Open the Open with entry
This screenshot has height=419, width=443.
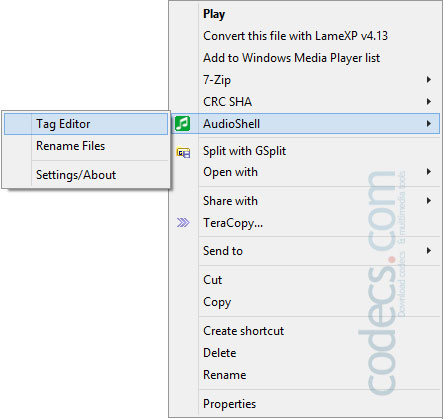pyautogui.click(x=305, y=172)
